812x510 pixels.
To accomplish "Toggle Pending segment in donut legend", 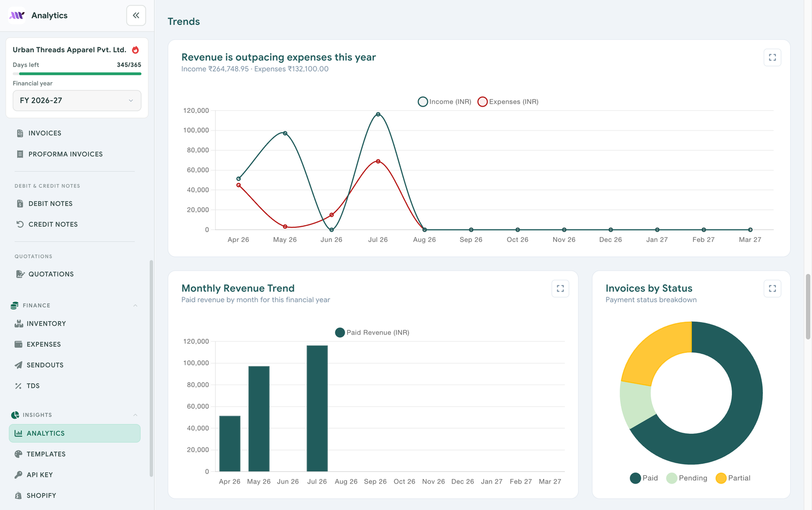I will (687, 478).
